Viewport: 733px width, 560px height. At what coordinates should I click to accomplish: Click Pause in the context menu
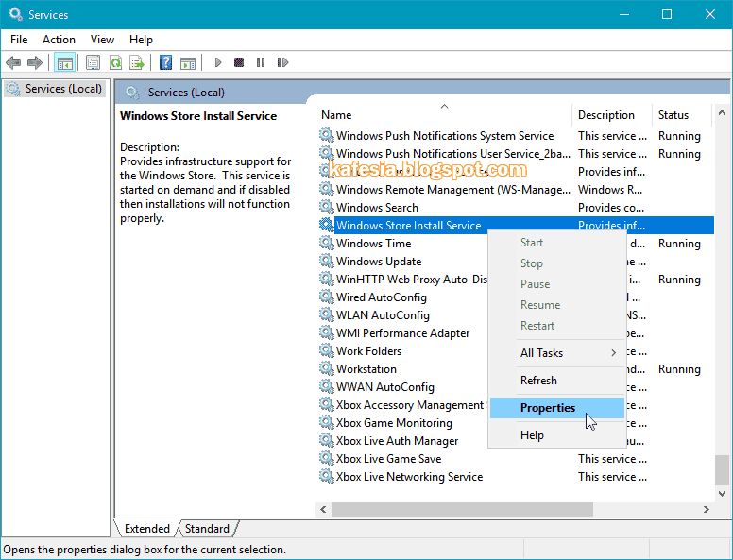click(556, 284)
